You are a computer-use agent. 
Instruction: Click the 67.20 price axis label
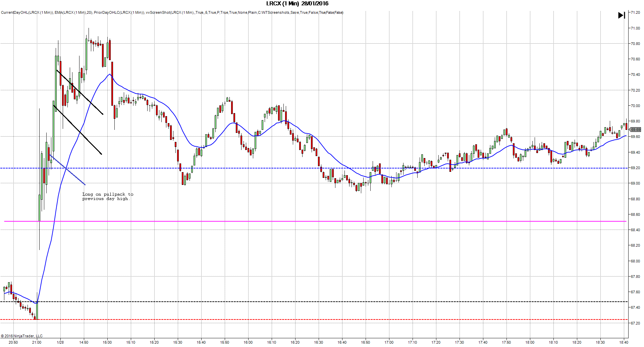tap(635, 323)
